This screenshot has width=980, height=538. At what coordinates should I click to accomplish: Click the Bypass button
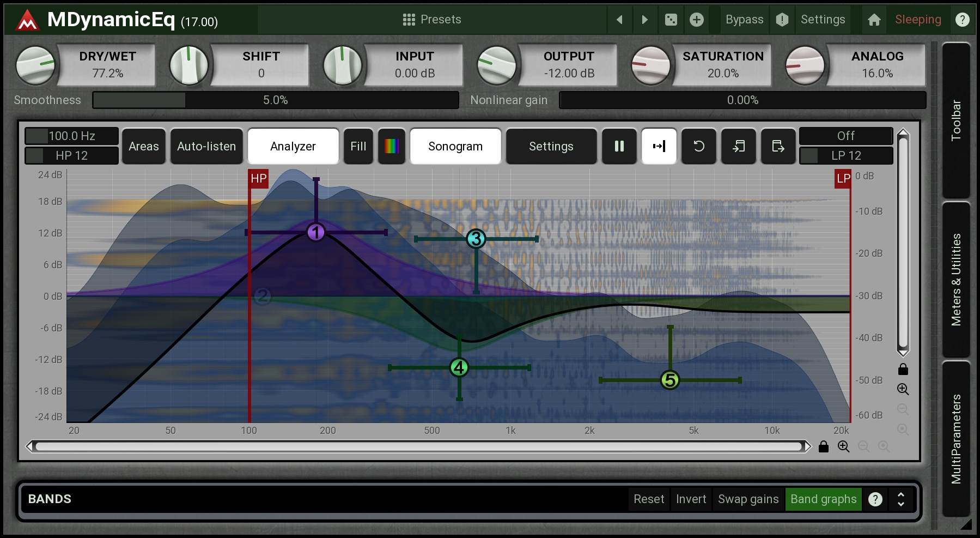coord(744,20)
